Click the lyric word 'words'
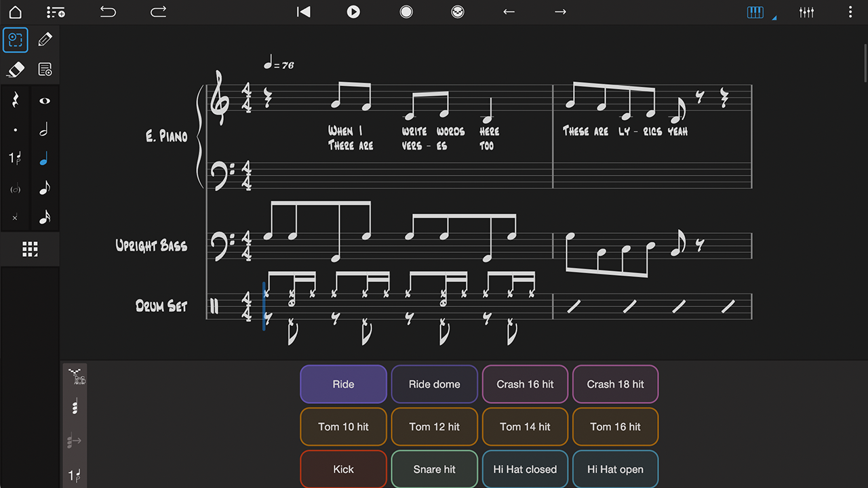This screenshot has height=488, width=868. (x=451, y=131)
